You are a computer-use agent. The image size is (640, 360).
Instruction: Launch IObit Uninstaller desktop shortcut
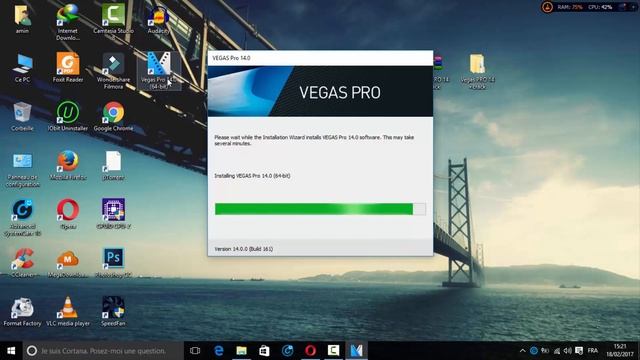pyautogui.click(x=68, y=117)
